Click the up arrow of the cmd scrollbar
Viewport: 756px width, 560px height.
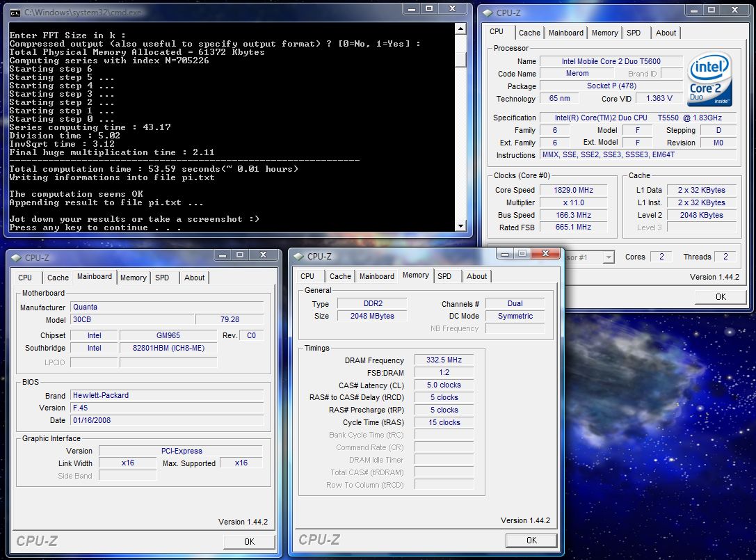point(460,29)
